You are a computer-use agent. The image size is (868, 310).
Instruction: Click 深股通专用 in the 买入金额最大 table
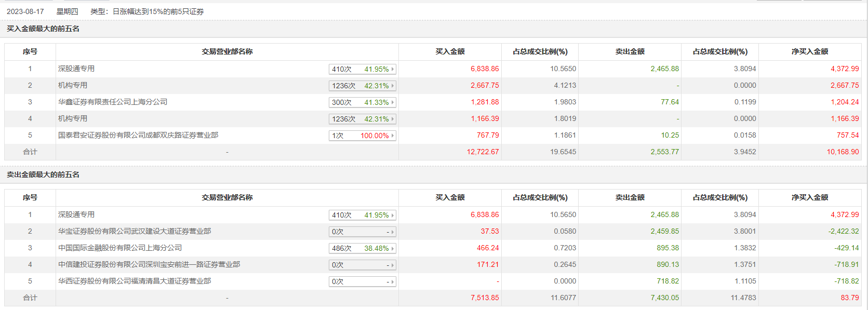pyautogui.click(x=76, y=69)
